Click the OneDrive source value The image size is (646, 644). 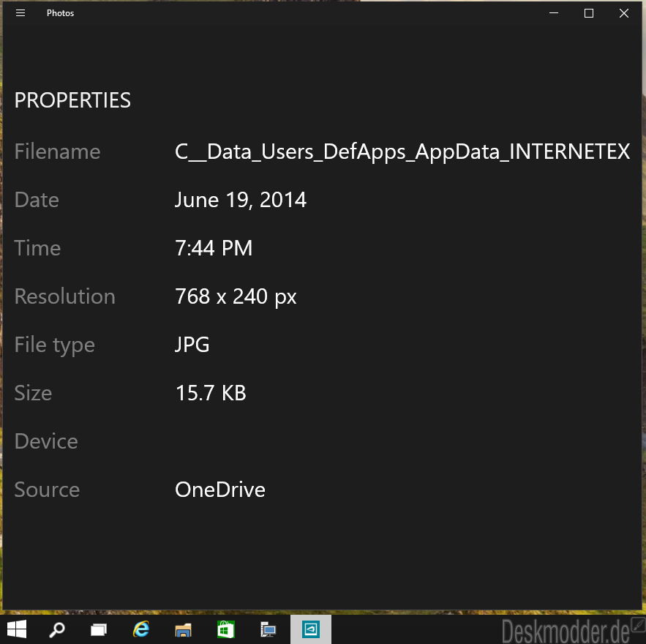pos(220,490)
